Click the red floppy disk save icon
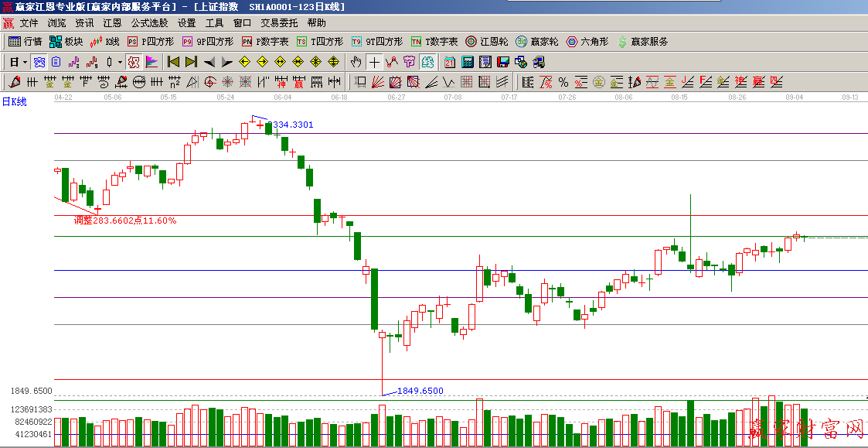The height and width of the screenshot is (448, 868). 502,62
